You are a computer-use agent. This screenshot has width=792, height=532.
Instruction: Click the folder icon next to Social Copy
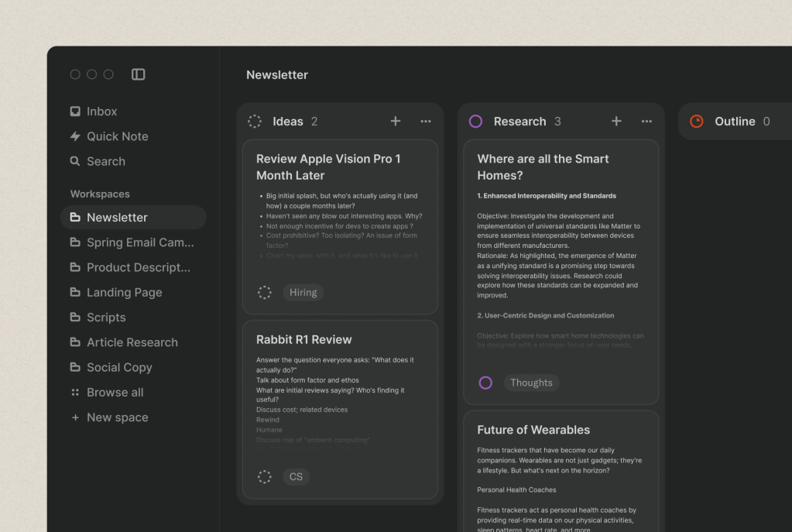75,367
